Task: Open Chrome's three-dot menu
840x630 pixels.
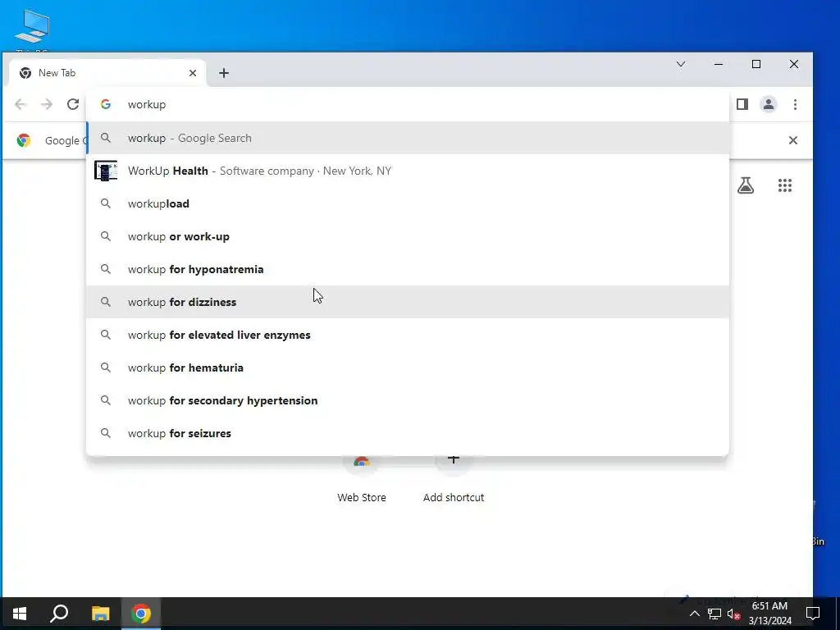Action: click(795, 104)
